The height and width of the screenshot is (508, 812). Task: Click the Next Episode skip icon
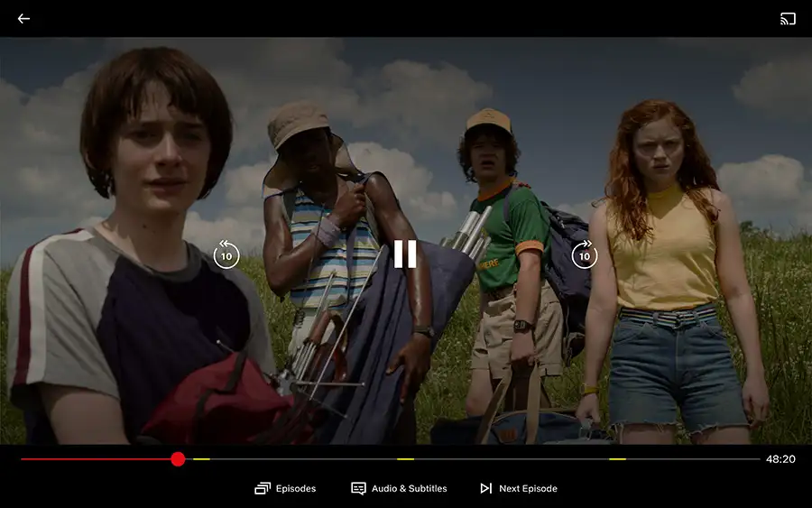(x=485, y=488)
